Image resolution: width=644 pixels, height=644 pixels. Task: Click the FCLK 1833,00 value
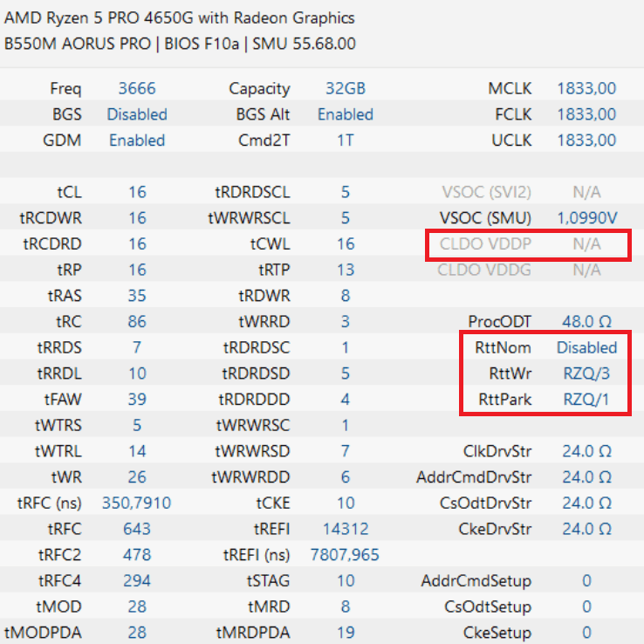(x=586, y=114)
